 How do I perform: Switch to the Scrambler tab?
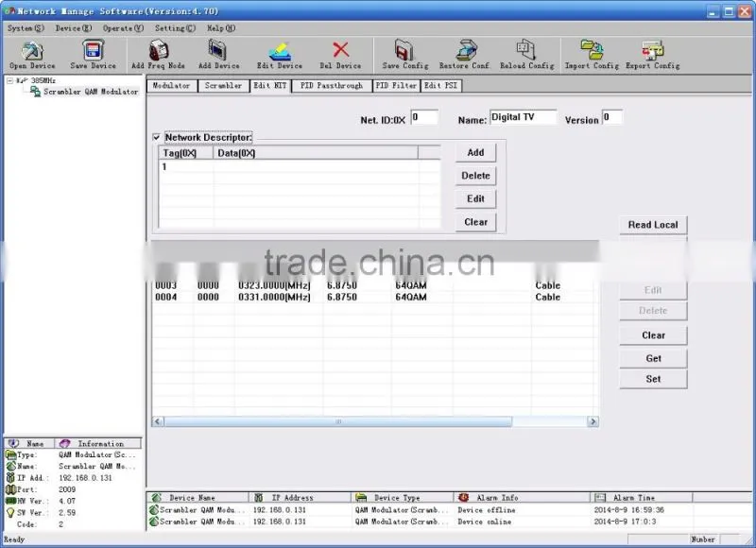click(x=223, y=86)
